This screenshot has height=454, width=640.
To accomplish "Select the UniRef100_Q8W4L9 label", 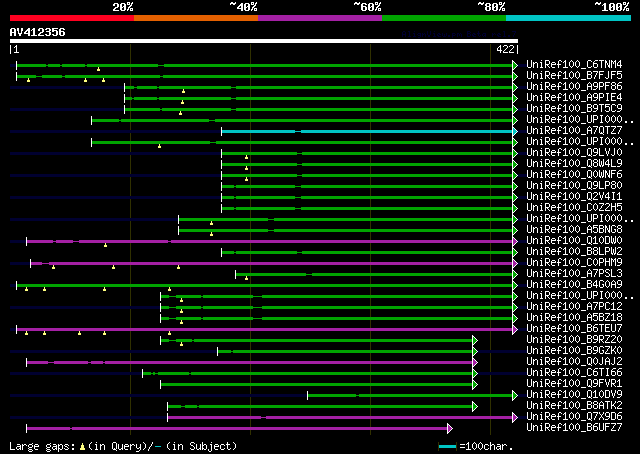I will [x=574, y=164].
